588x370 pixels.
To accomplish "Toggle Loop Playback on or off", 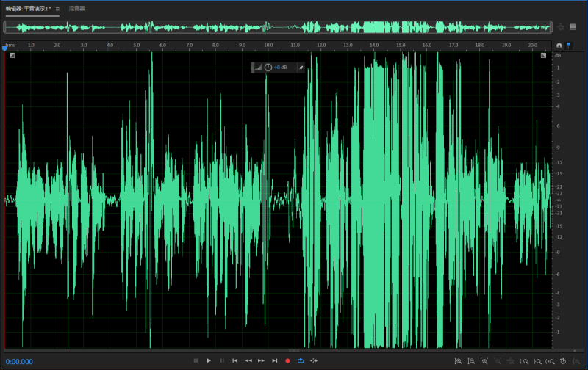I will [x=301, y=360].
